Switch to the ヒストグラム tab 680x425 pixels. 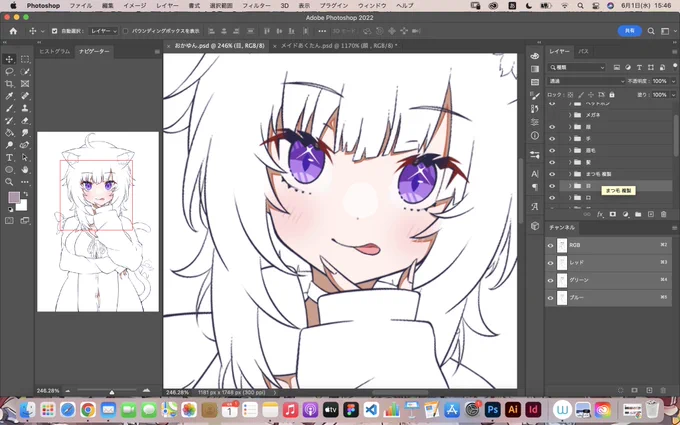(x=55, y=51)
